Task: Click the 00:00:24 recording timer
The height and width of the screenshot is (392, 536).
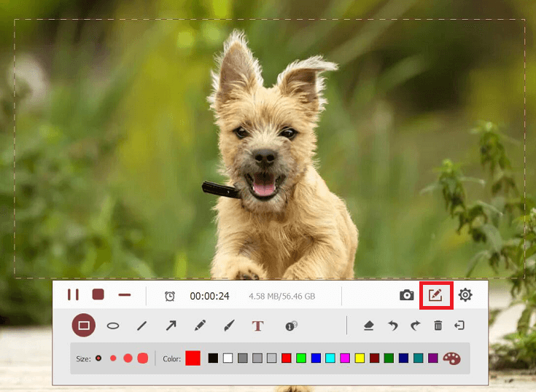Action: (209, 296)
